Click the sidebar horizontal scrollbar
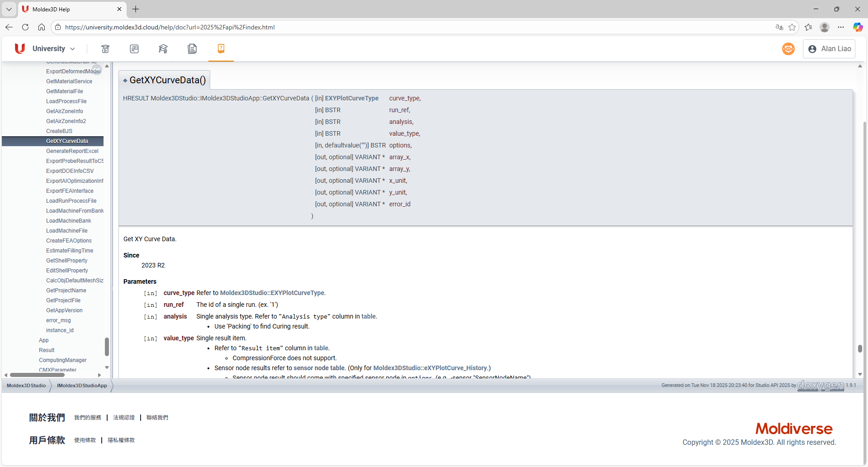Screen dimensions: 868x467 point(38,375)
